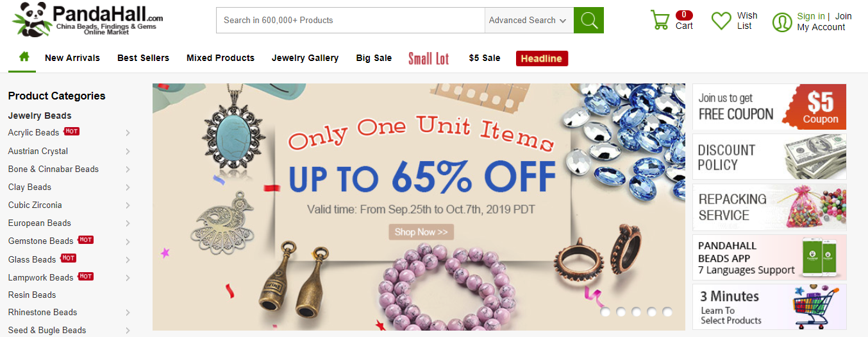This screenshot has width=868, height=337.
Task: Click the green search magnifier button
Action: 588,20
